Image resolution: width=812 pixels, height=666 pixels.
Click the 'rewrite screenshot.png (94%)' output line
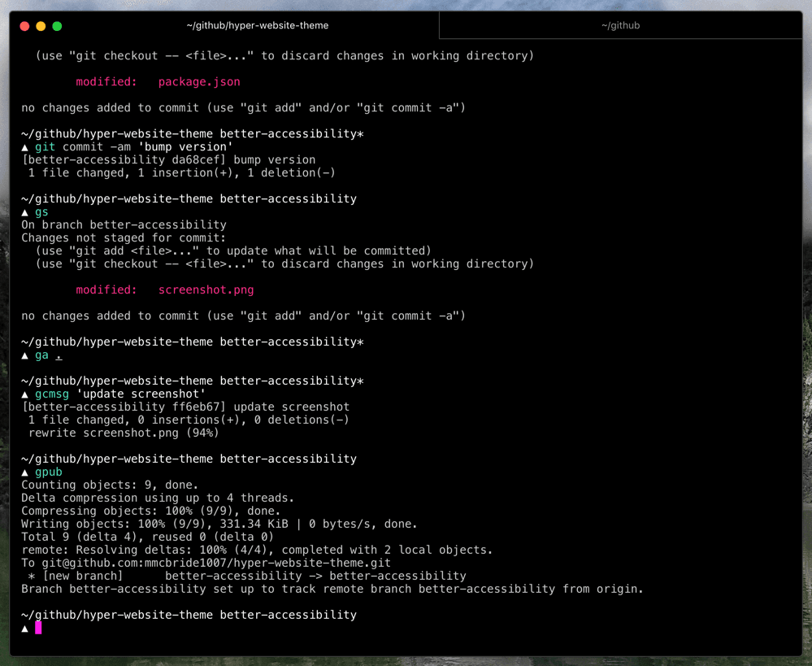(x=124, y=433)
